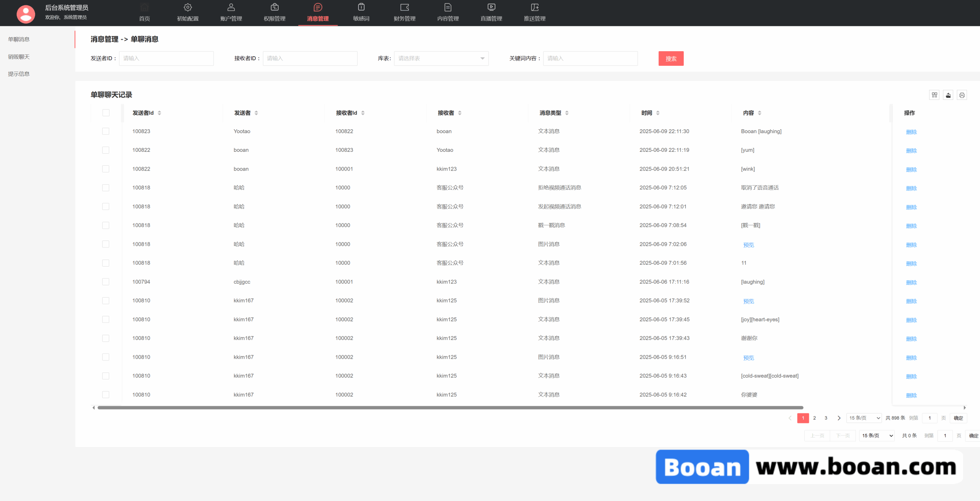This screenshot has width=980, height=501.
Task: Check the row with sender Yootao
Action: click(106, 131)
